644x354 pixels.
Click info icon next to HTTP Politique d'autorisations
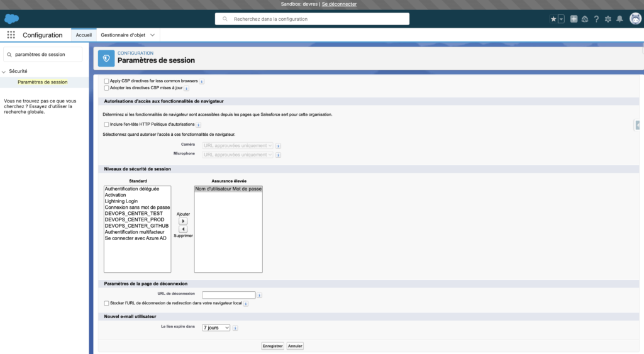pyautogui.click(x=198, y=125)
